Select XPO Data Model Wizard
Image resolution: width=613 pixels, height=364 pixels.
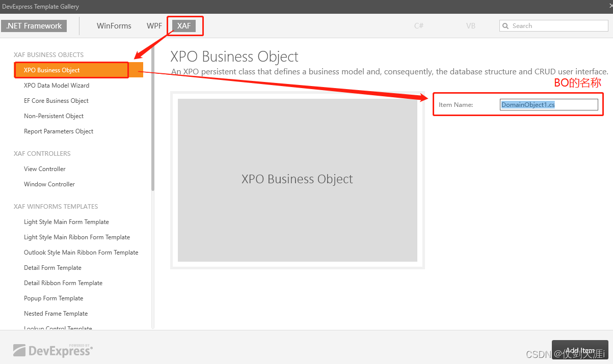click(57, 86)
